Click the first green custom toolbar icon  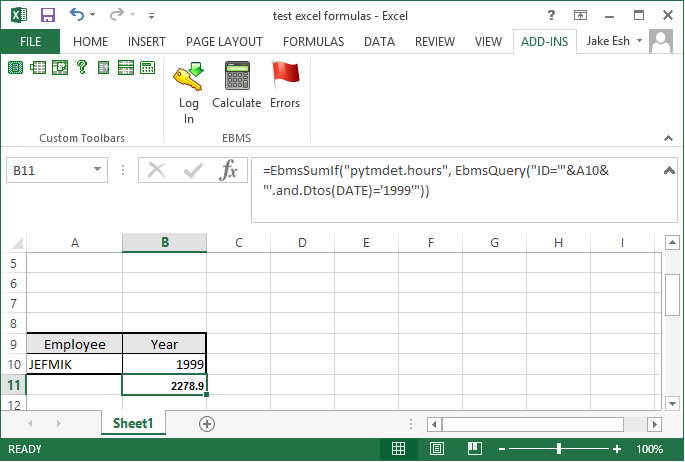pos(15,68)
